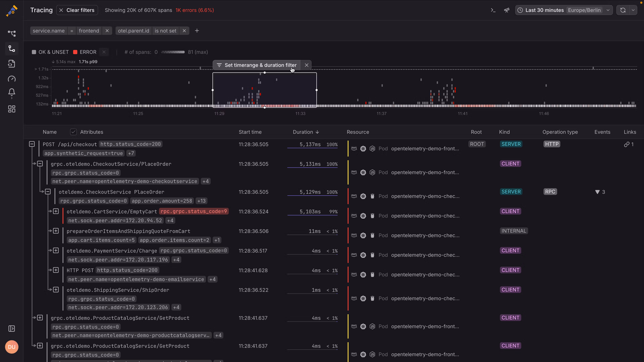Open the service map icon in the sidebar
This screenshot has height=362, width=644.
click(12, 34)
